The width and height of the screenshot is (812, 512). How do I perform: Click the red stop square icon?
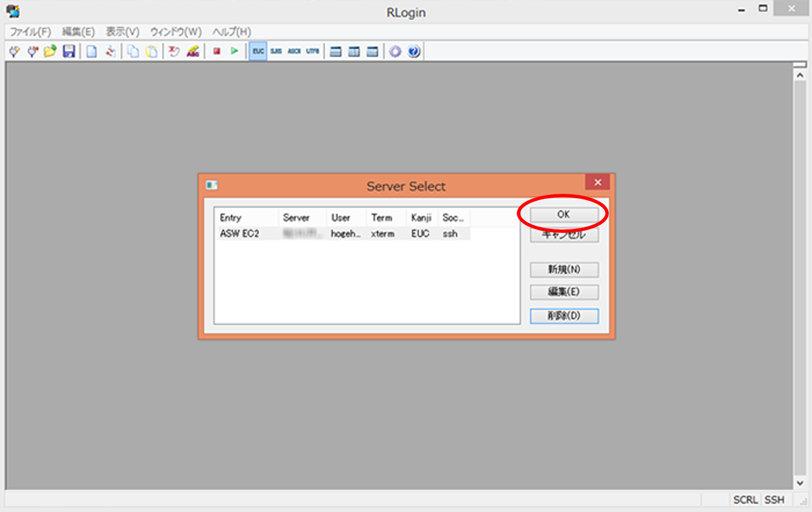click(217, 51)
